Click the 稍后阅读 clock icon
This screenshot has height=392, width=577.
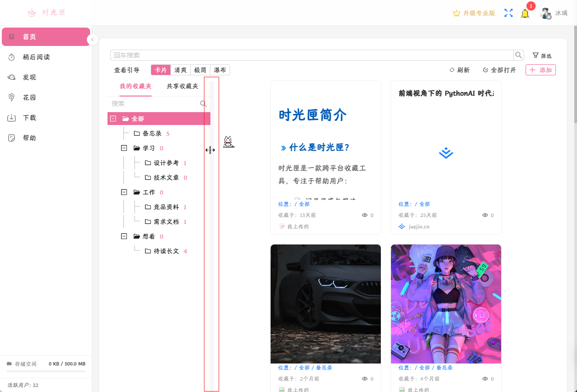[11, 57]
